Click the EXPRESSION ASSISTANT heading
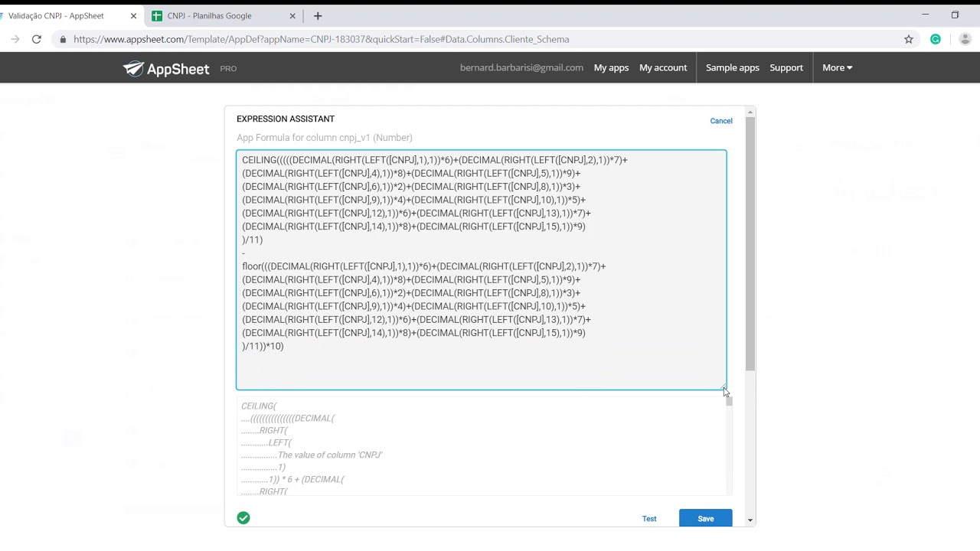The height and width of the screenshot is (551, 980). (x=286, y=119)
